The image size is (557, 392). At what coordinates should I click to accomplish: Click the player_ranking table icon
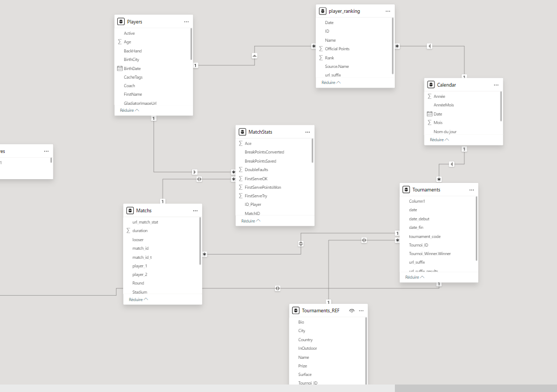coord(323,11)
